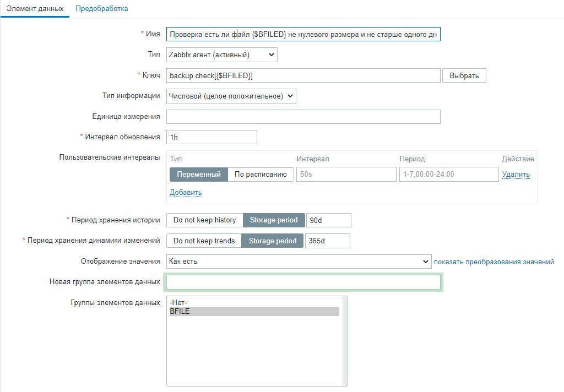Choose Do not keep trends option
Viewport: 564px width, 392px height.
(x=204, y=241)
